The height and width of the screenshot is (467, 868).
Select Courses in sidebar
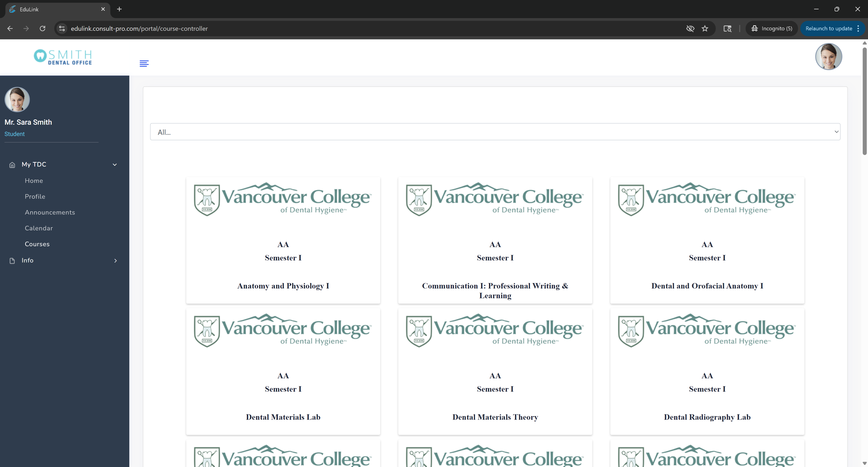[37, 244]
